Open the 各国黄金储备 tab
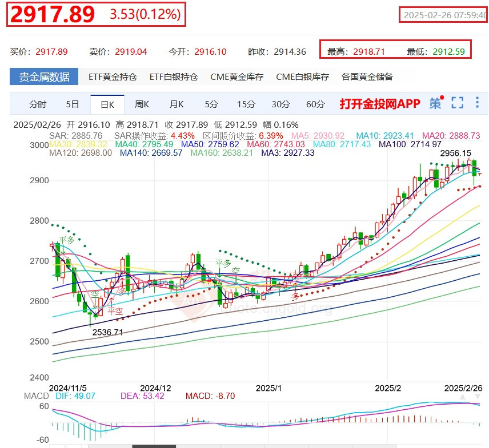The width and height of the screenshot is (489, 448). point(367,76)
